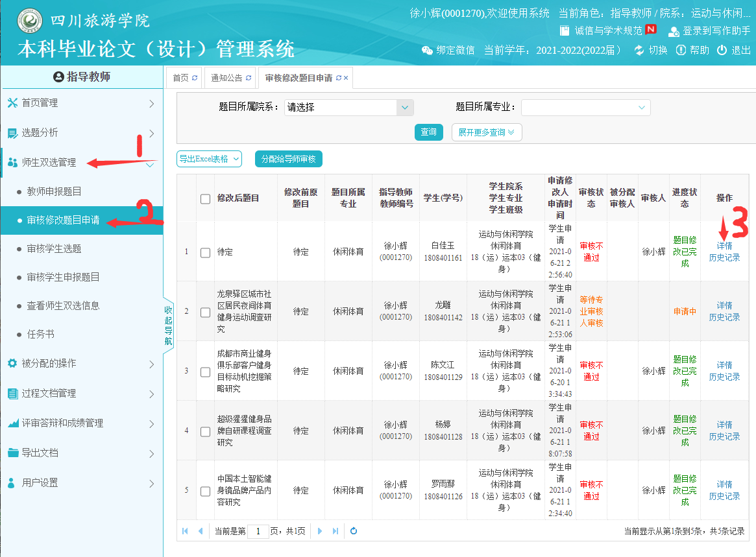Click the page number input field

[258, 531]
